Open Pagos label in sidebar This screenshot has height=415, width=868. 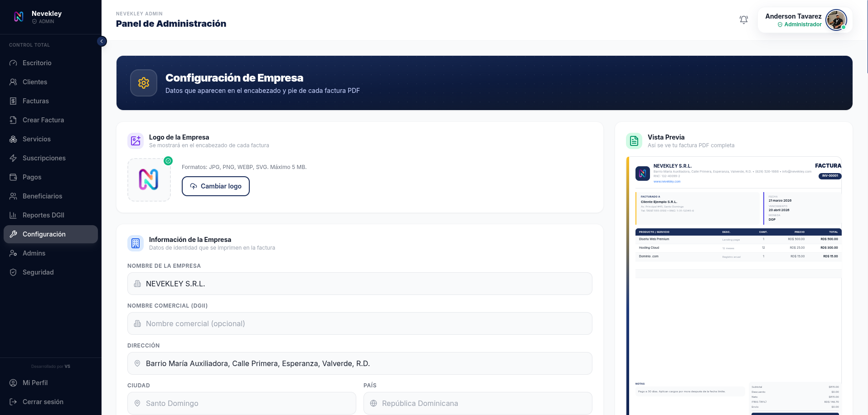pyautogui.click(x=32, y=177)
